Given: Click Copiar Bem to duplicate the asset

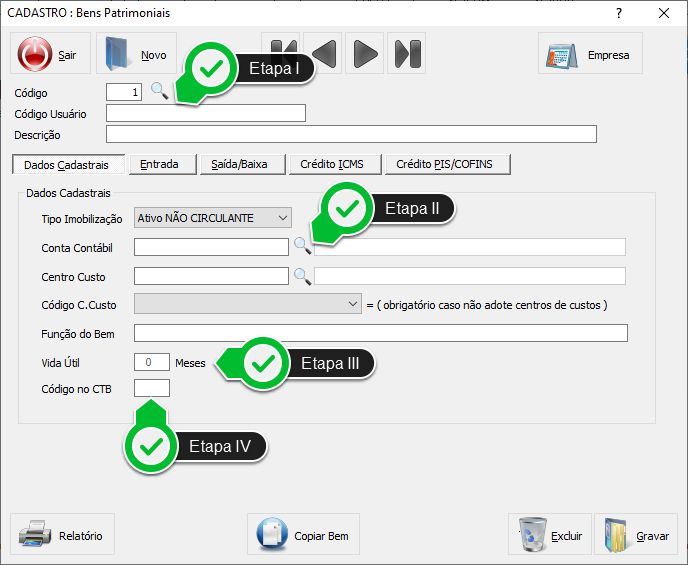Looking at the screenshot, I should point(304,535).
